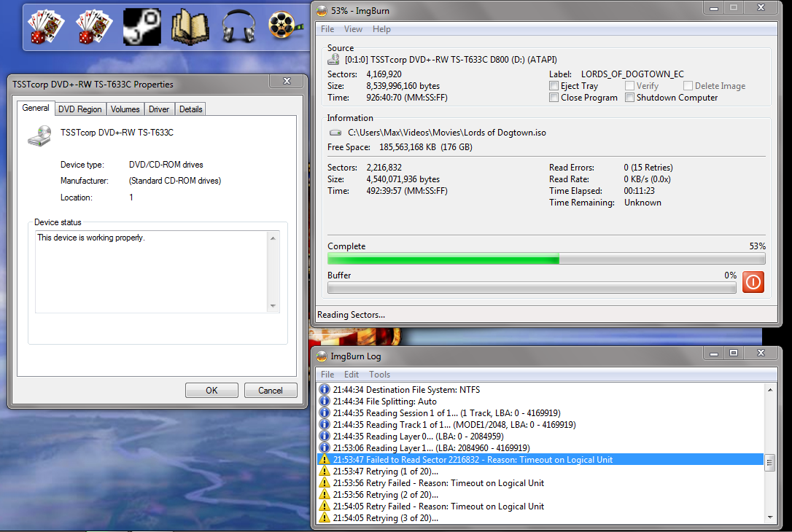Image resolution: width=792 pixels, height=532 pixels.
Task: Click This device is working properly text
Action: tap(91, 238)
